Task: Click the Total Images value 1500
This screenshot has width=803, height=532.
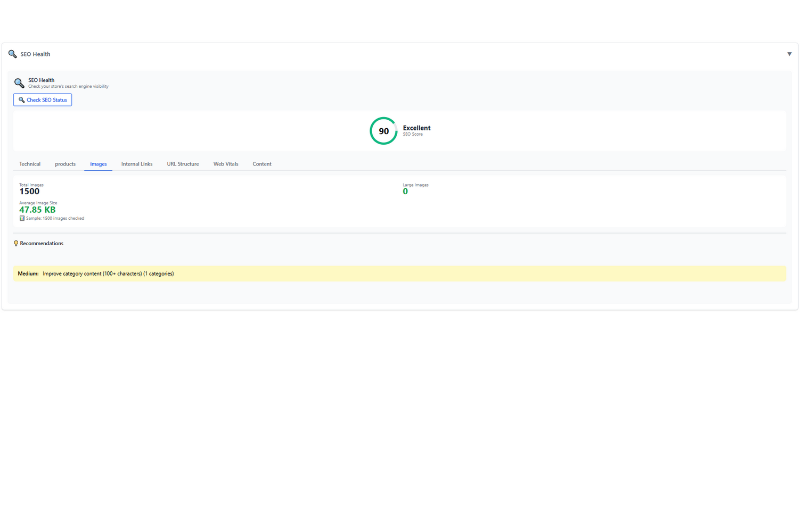Action: click(x=29, y=192)
